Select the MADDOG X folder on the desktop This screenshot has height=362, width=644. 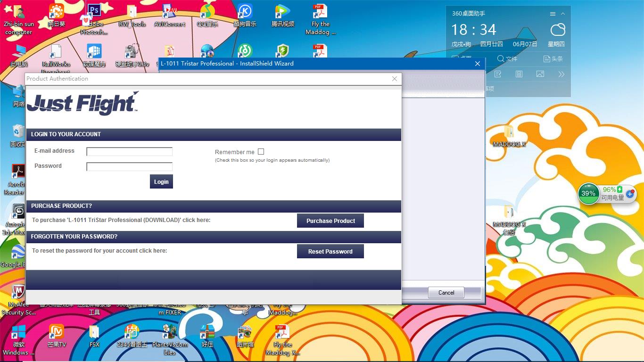(509, 137)
